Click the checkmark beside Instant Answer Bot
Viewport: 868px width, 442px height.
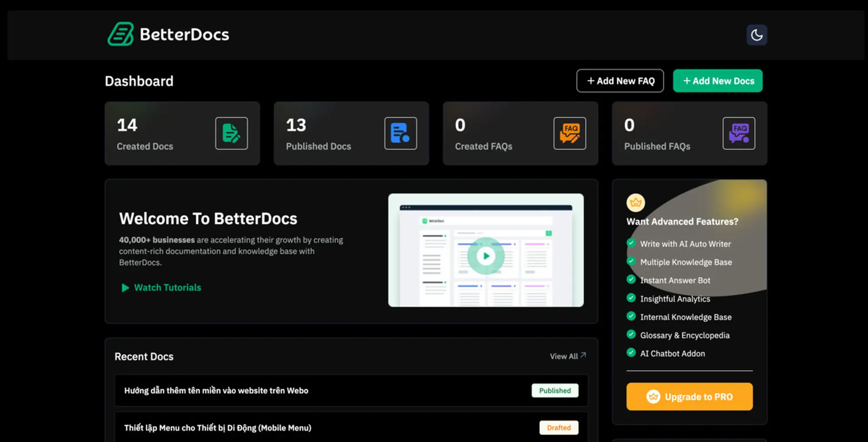tap(631, 279)
